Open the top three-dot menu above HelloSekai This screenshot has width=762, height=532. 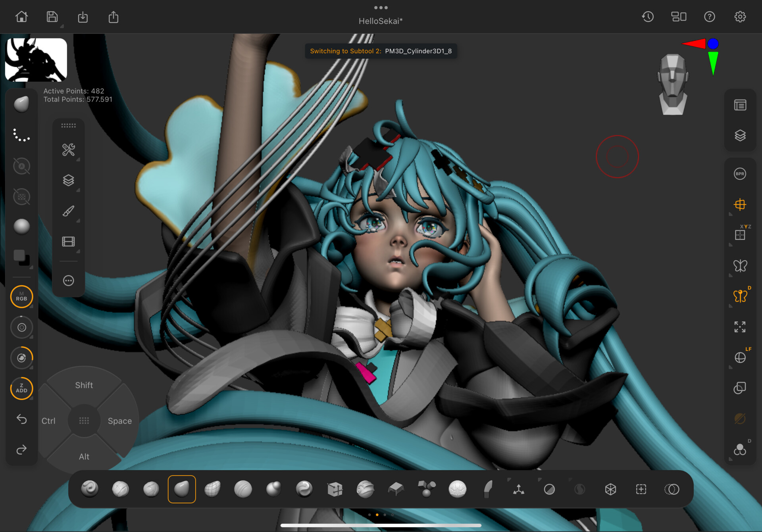coord(381,8)
